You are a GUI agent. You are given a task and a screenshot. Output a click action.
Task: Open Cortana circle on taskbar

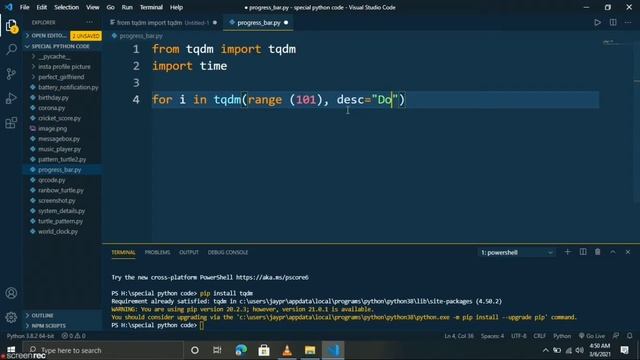click(195, 350)
